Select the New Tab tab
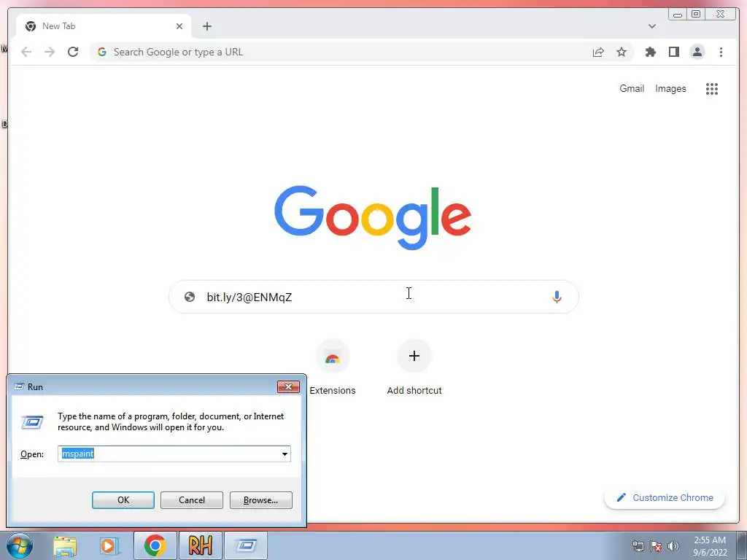The width and height of the screenshot is (747, 560). pos(104,26)
